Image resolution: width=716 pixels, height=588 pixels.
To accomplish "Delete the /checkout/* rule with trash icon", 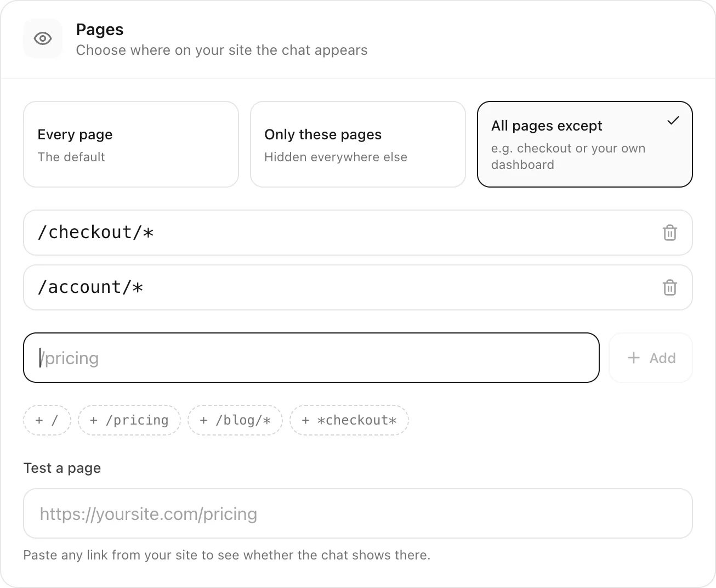I will (x=669, y=233).
